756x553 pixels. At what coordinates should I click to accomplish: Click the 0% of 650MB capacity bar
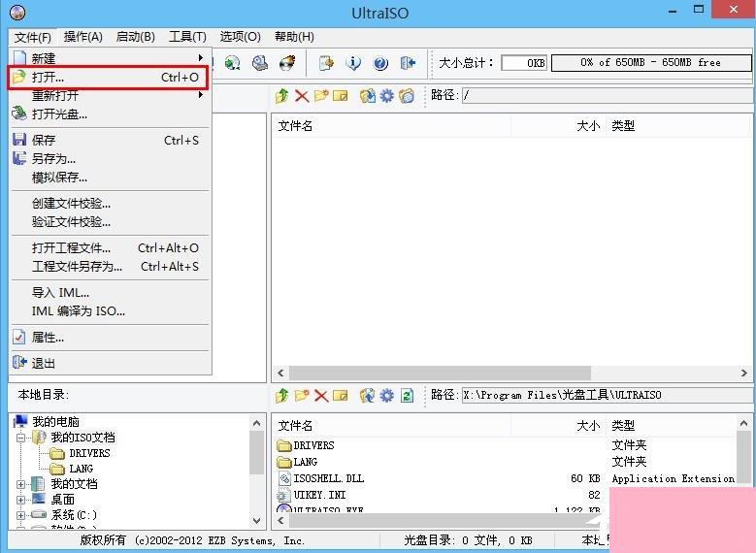[651, 63]
